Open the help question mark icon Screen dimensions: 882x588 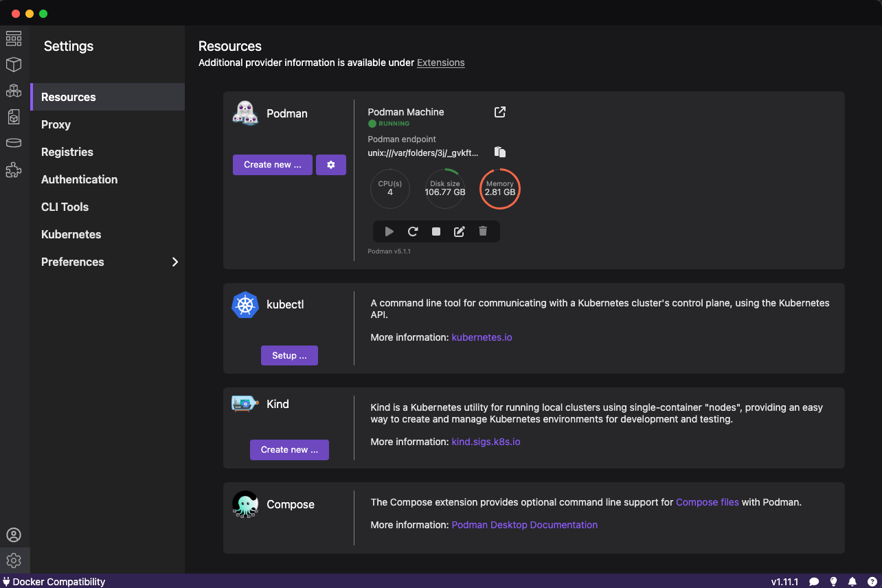[x=872, y=582]
